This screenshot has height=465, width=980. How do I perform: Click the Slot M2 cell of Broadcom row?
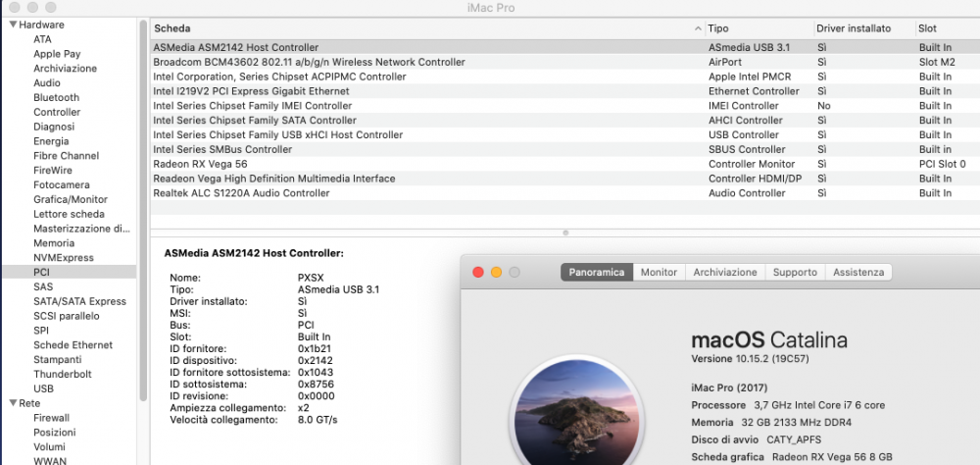(937, 62)
